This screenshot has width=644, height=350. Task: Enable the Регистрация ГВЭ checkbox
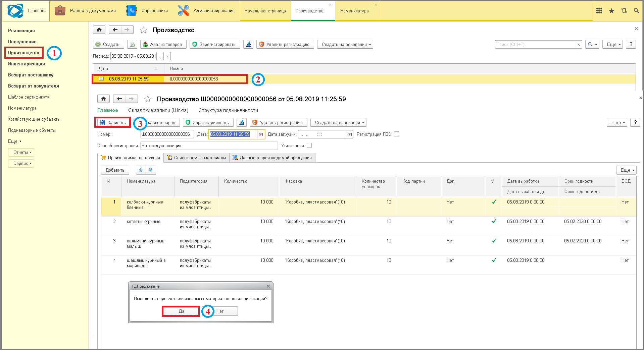pos(396,134)
